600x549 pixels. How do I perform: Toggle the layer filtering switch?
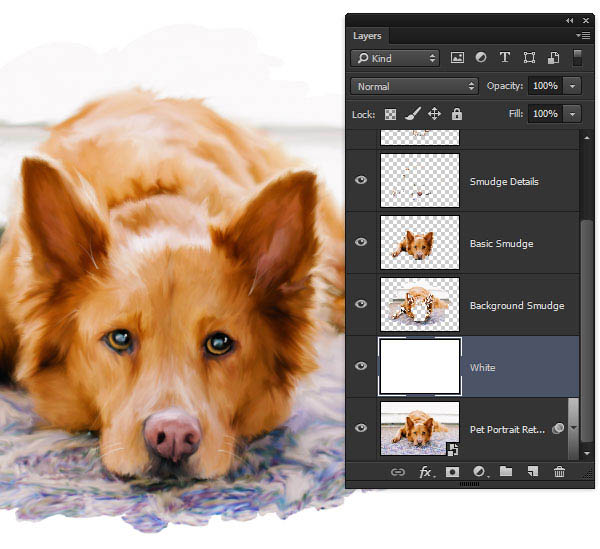(x=577, y=58)
